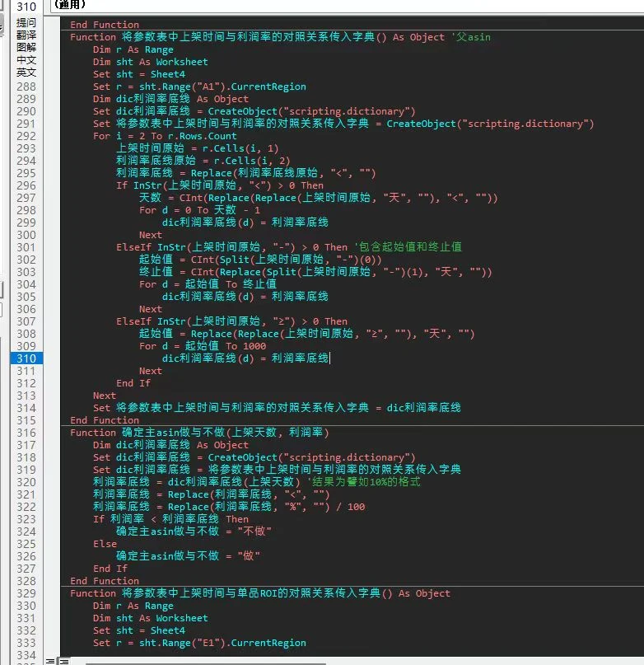Image resolution: width=644 pixels, height=665 pixels.
Task: Click the line '上架时间原始 = r.Cells(i, 1)'
Action: coord(197,148)
